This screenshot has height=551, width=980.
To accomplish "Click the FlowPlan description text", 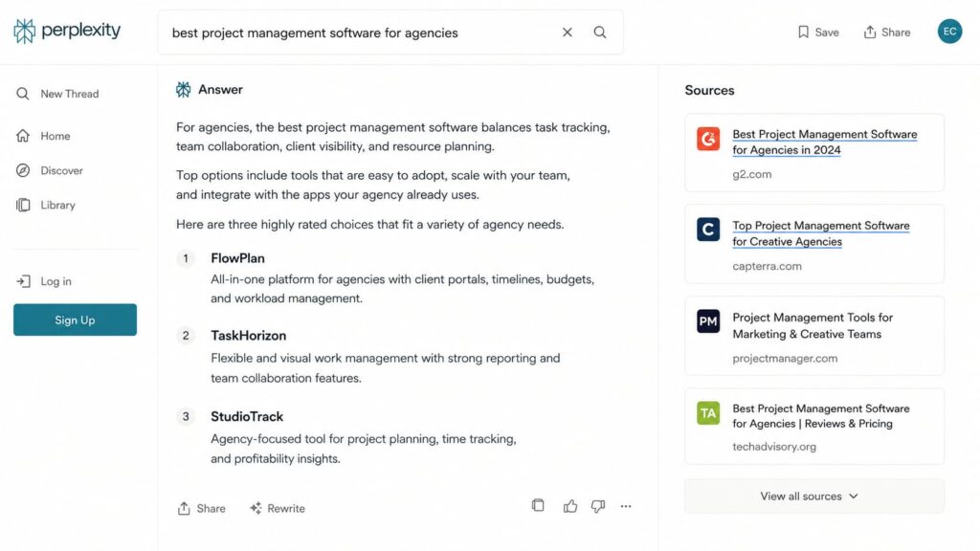I will (403, 289).
